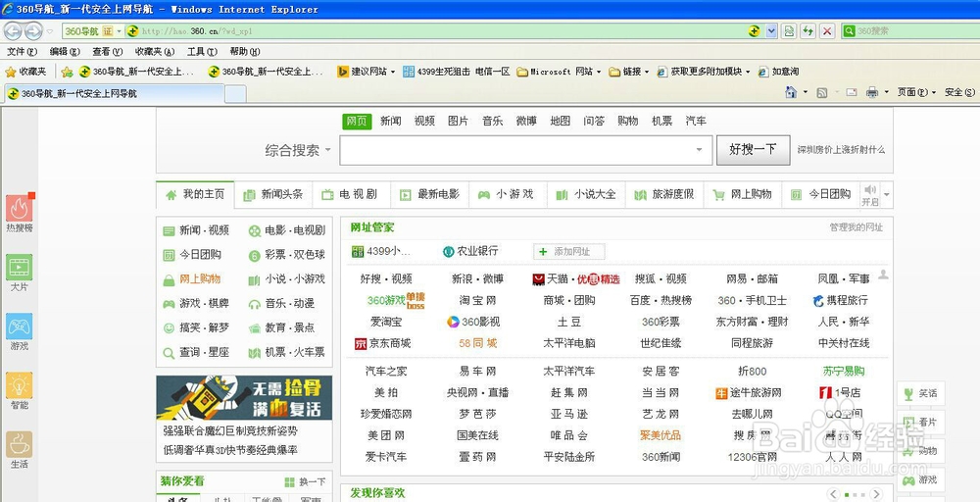Click the 无需捡骨满血复活 banner image

click(244, 398)
